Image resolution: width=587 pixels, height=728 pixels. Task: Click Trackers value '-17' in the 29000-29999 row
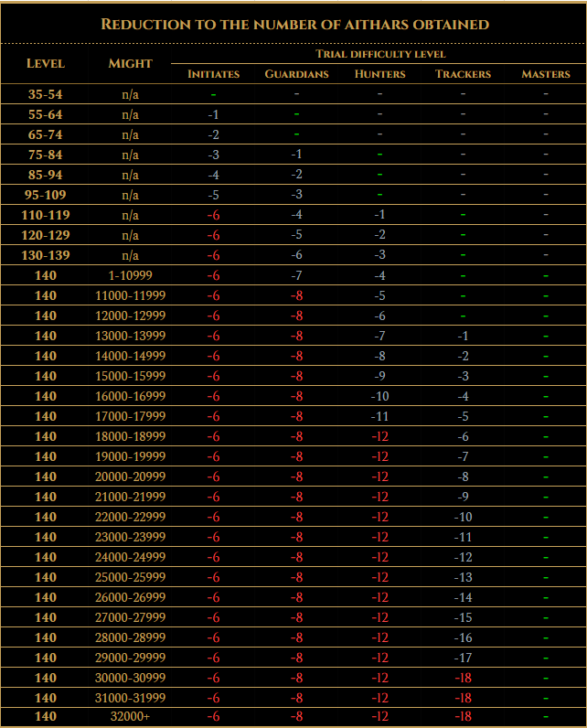(463, 658)
